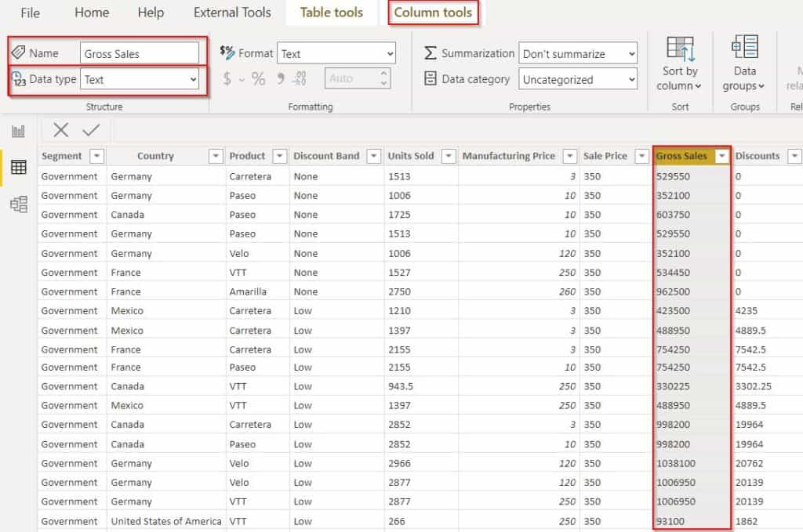Click the Units Sold cell 2750
This screenshot has width=803, height=532.
(x=399, y=291)
